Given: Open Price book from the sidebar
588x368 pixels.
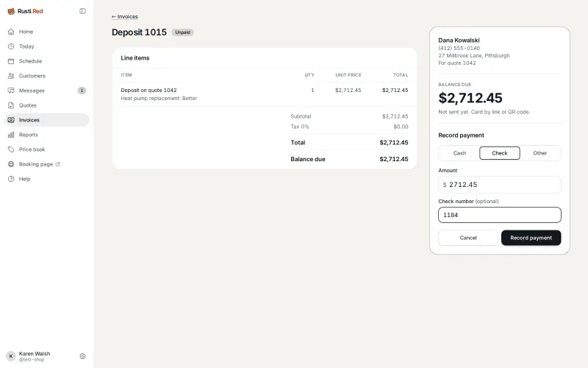Looking at the screenshot, I should click(x=47, y=149).
